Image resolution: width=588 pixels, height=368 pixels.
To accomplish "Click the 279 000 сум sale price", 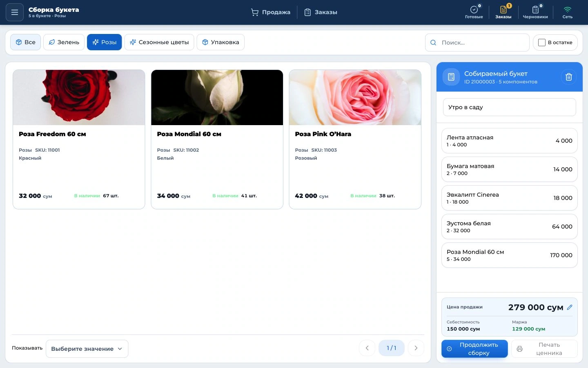I will 536,307.
